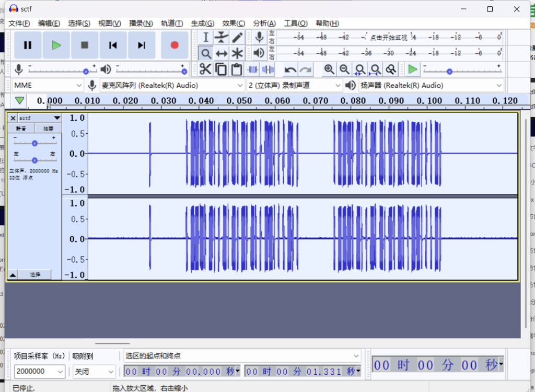Toggle 静音 mute on the sctf track

click(21, 129)
